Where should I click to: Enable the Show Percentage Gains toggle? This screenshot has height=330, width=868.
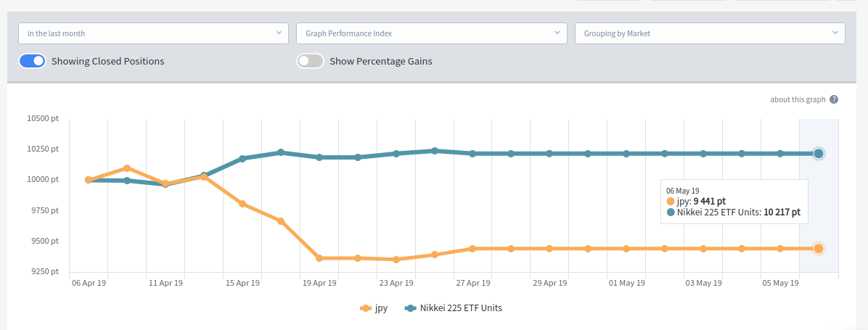[311, 62]
